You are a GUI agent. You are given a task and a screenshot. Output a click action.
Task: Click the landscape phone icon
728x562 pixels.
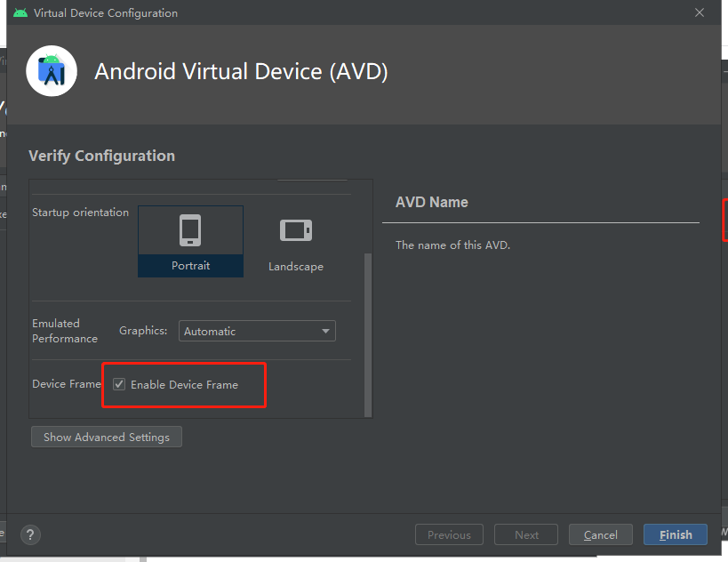coord(296,229)
